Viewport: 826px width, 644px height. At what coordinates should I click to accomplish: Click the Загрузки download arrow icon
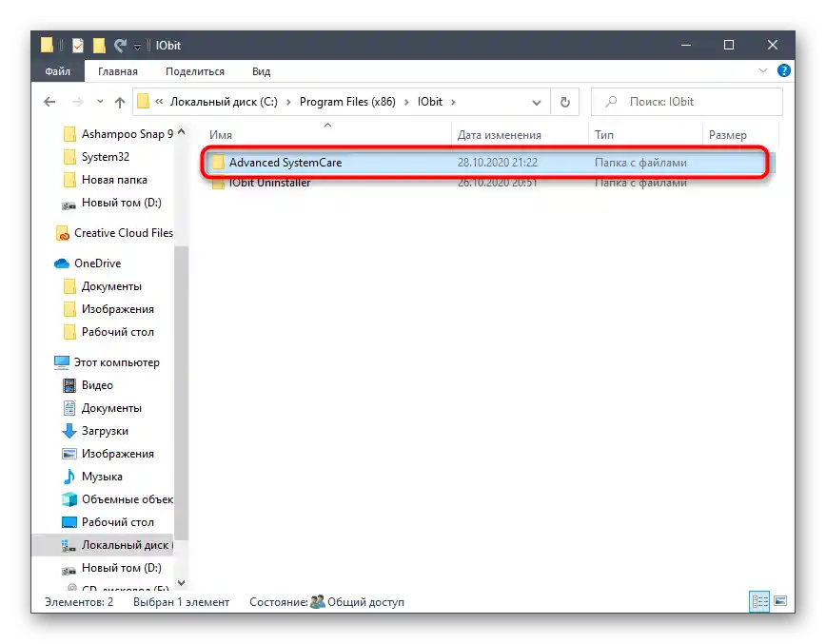69,431
